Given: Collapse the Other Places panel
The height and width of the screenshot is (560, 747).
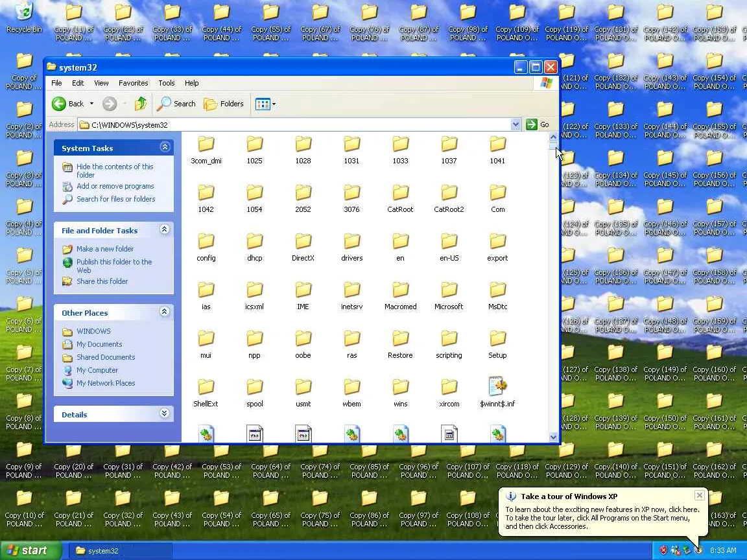Looking at the screenshot, I should tap(165, 312).
